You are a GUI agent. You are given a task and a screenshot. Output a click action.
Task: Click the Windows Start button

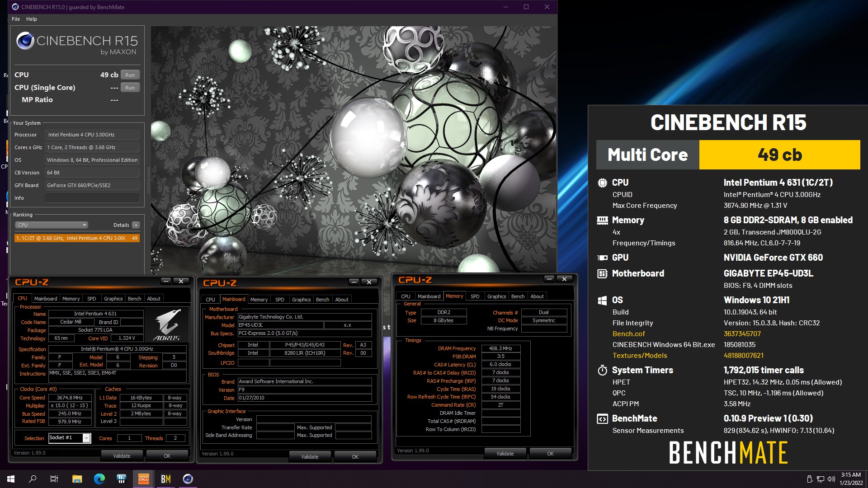click(x=11, y=479)
